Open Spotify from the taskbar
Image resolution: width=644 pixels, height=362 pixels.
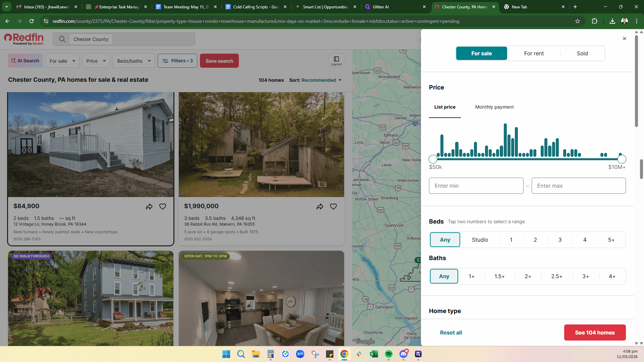tap(389, 354)
